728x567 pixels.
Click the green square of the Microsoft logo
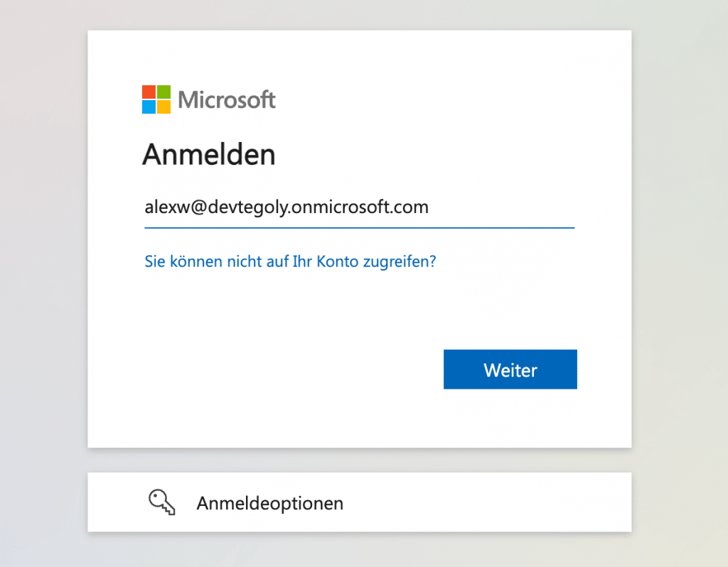(x=164, y=92)
